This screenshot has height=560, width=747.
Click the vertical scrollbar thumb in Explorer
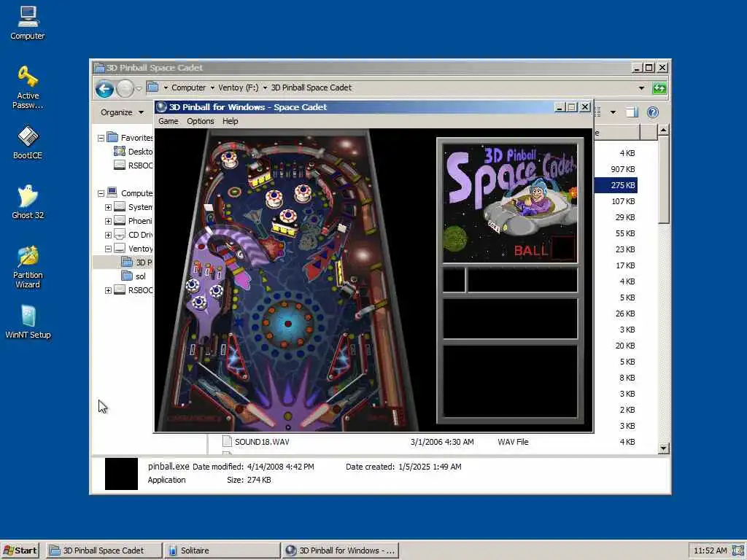(664, 179)
